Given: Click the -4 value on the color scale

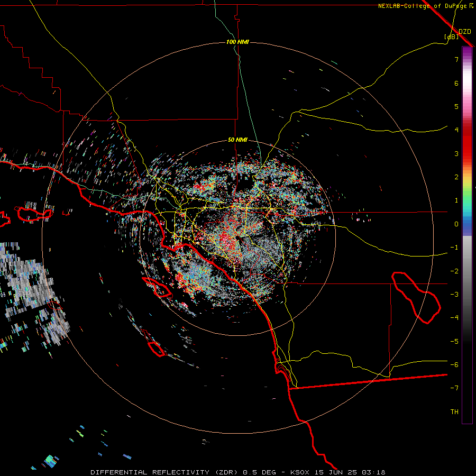Looking at the screenshot, I should [x=454, y=318].
